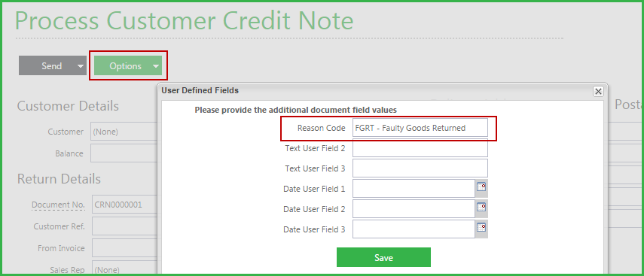Close the User Defined Fields dialog
644x276 pixels.
pyautogui.click(x=598, y=91)
